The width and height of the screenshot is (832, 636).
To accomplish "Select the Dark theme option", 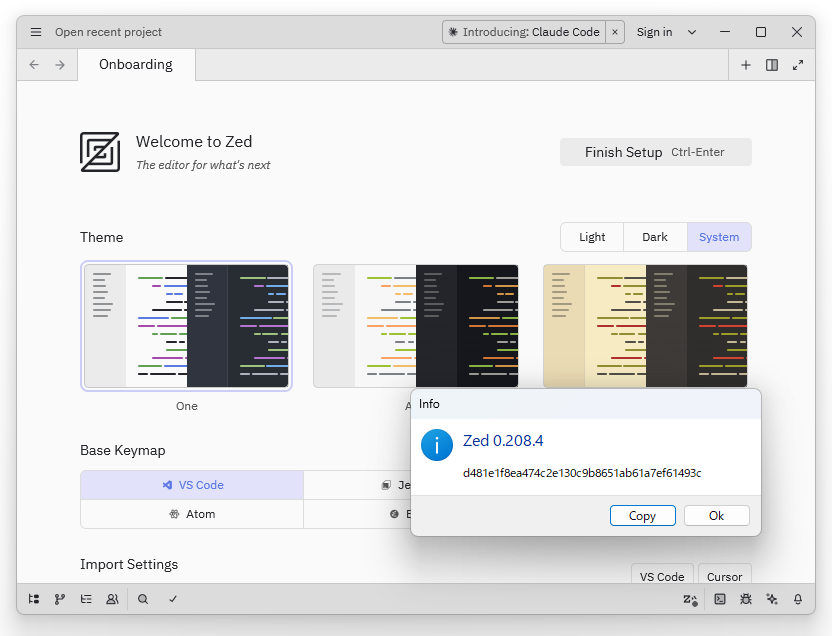I will click(655, 237).
